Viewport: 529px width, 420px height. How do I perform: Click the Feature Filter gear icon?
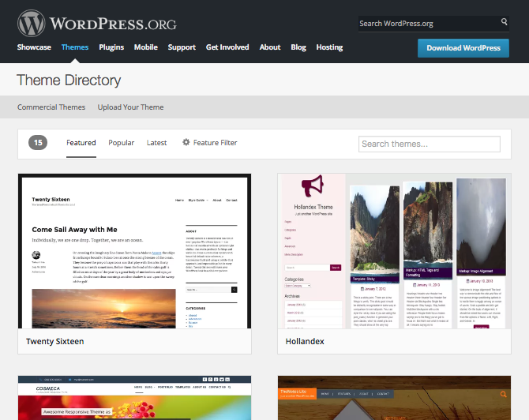click(186, 143)
